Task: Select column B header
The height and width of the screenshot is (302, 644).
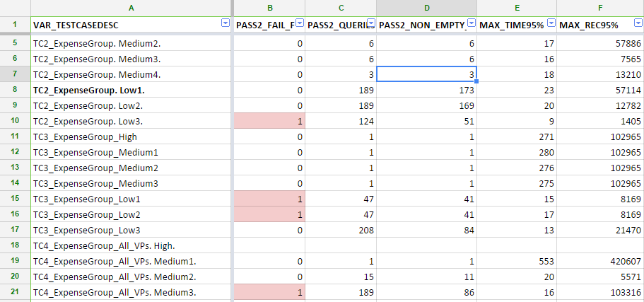Action: point(269,8)
